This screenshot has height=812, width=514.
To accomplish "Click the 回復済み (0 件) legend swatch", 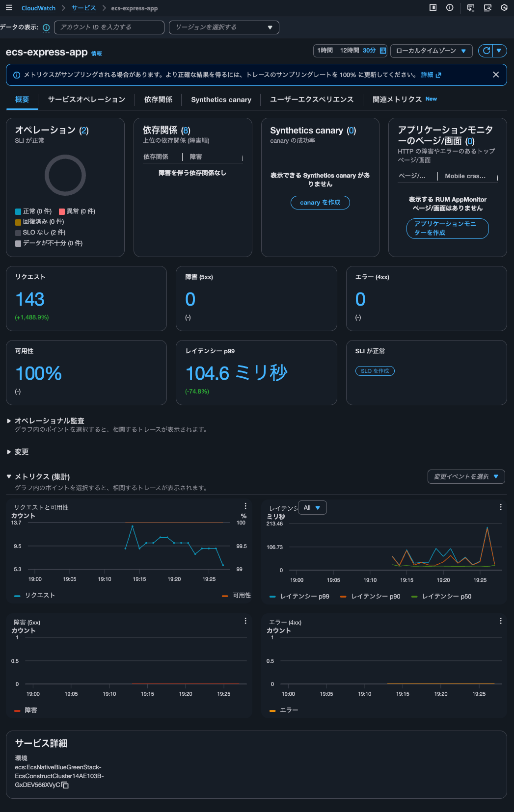I will [18, 222].
